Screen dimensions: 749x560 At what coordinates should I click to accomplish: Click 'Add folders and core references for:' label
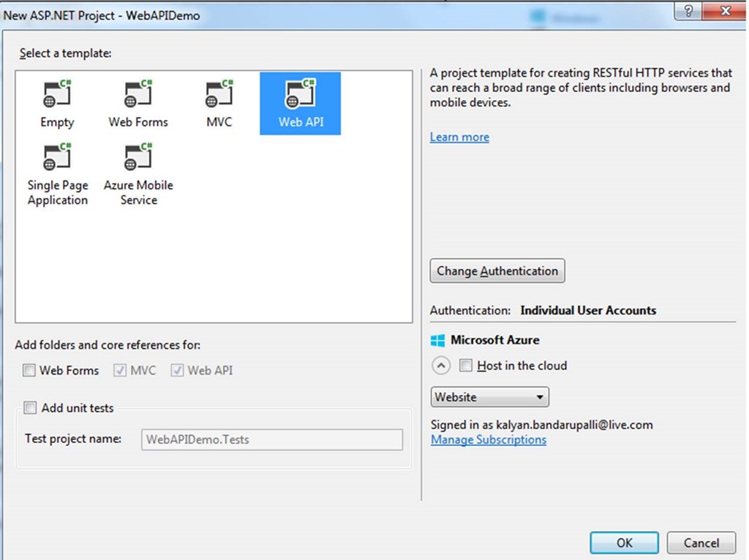108,345
